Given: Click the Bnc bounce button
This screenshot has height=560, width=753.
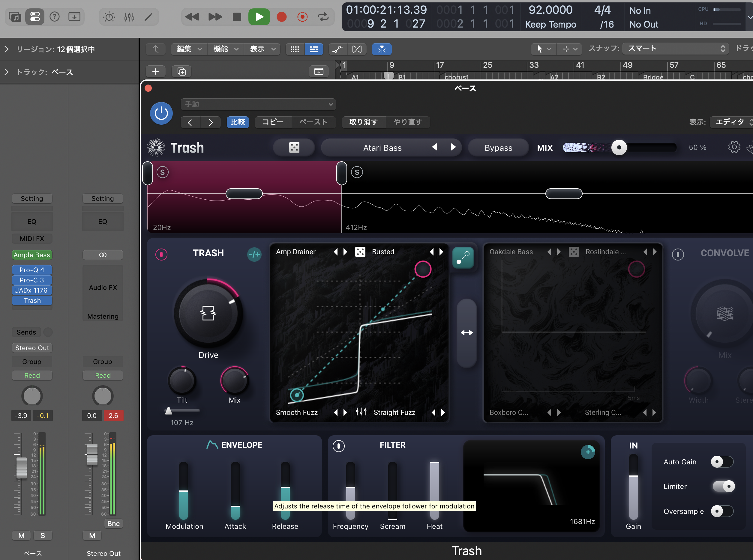Looking at the screenshot, I should (113, 523).
